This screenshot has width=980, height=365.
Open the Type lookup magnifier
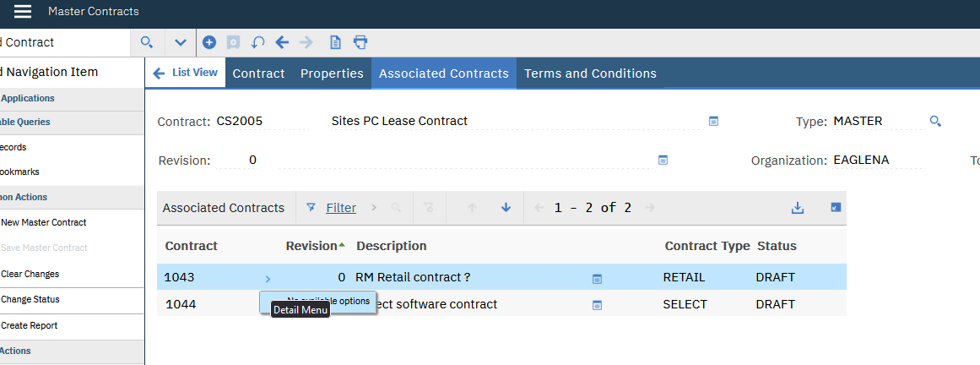pos(935,122)
